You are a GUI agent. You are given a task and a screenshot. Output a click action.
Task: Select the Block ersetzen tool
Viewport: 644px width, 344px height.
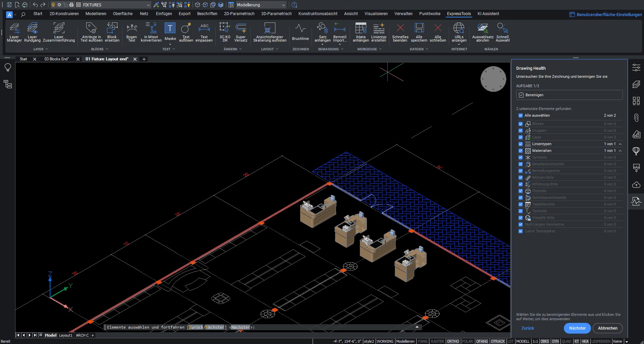tap(112, 32)
